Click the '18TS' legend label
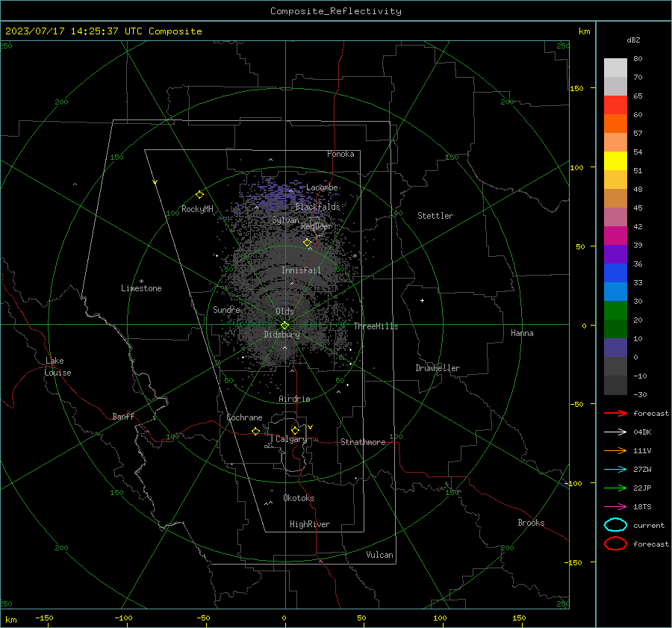This screenshot has width=672, height=628. pyautogui.click(x=642, y=507)
